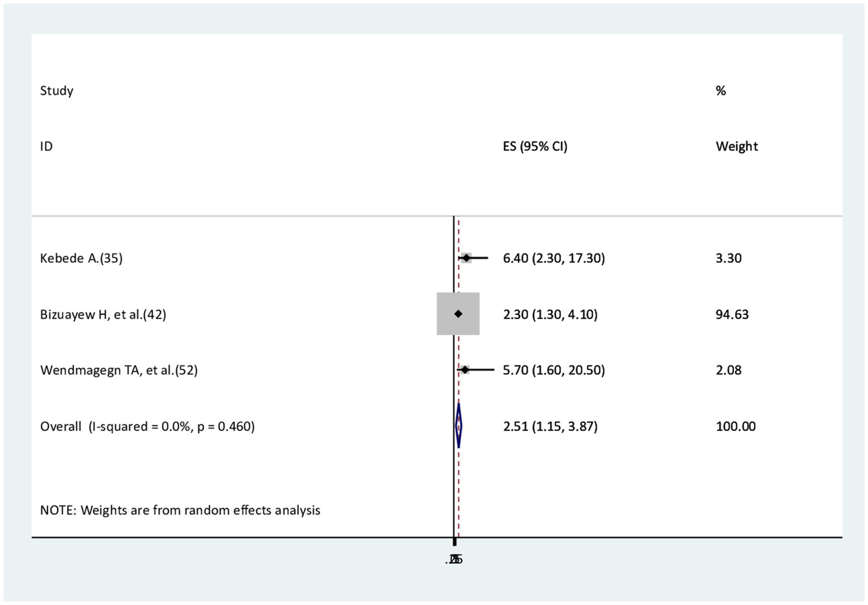
Task: Select the ID heading text
Action: click(x=46, y=146)
